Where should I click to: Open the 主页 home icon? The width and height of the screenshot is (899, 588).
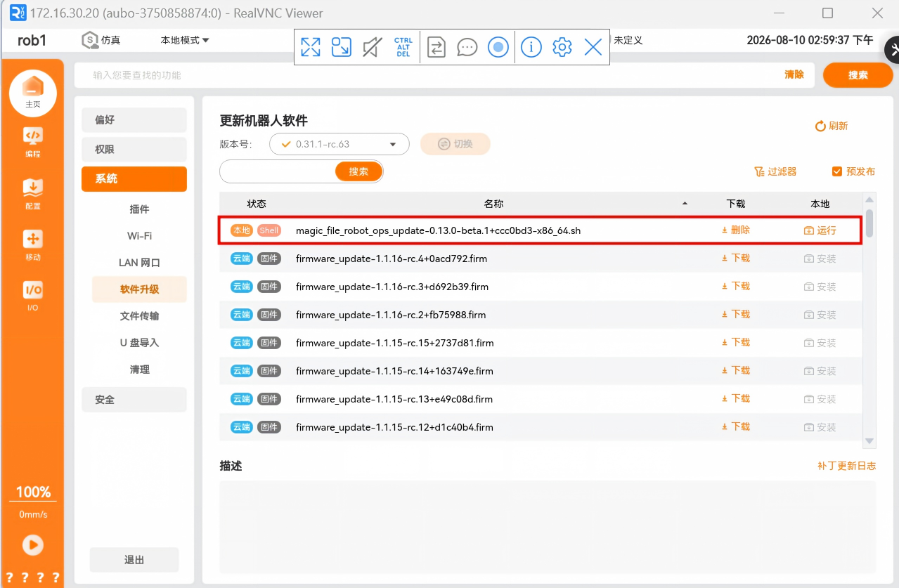(x=32, y=93)
